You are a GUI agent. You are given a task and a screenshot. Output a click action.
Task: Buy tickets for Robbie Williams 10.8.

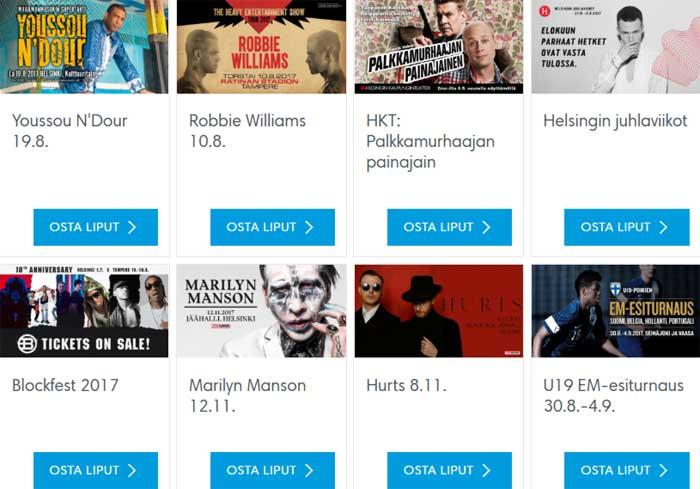click(272, 227)
